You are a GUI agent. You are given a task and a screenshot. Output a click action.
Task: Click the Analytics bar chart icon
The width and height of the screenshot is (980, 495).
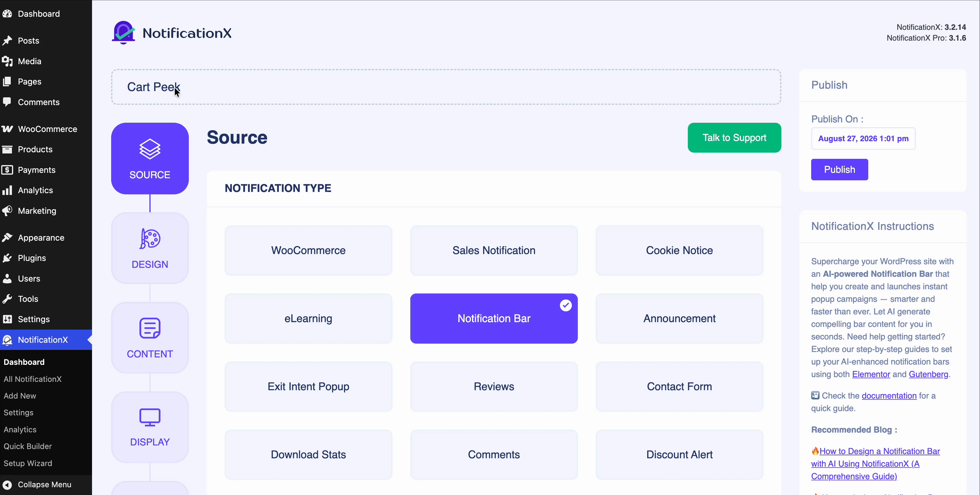coord(7,190)
